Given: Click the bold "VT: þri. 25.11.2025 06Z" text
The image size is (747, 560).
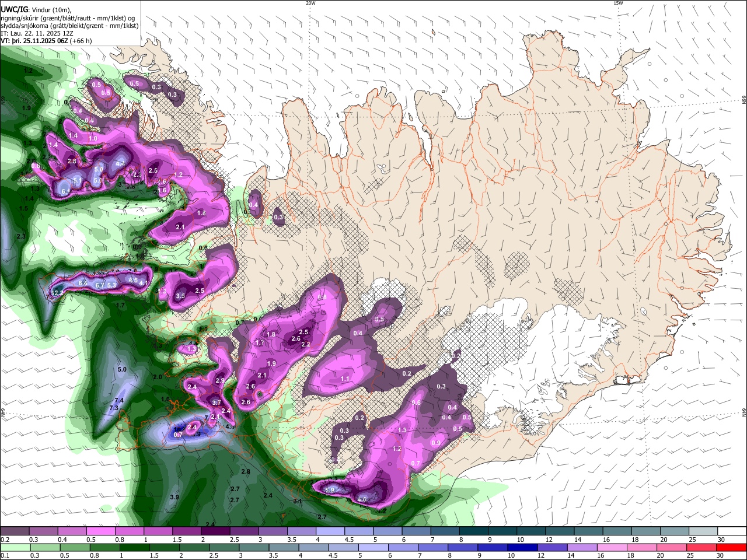Looking at the screenshot, I should pyautogui.click(x=34, y=41).
